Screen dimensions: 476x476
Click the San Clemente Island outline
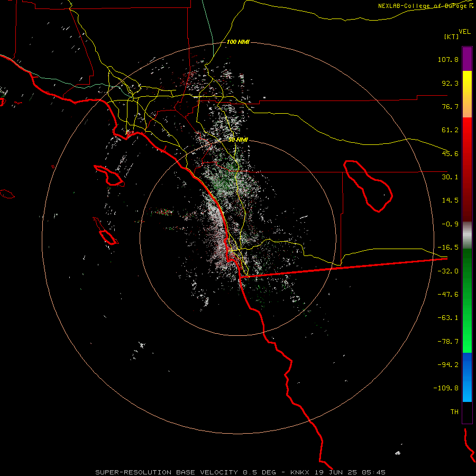pos(106,231)
